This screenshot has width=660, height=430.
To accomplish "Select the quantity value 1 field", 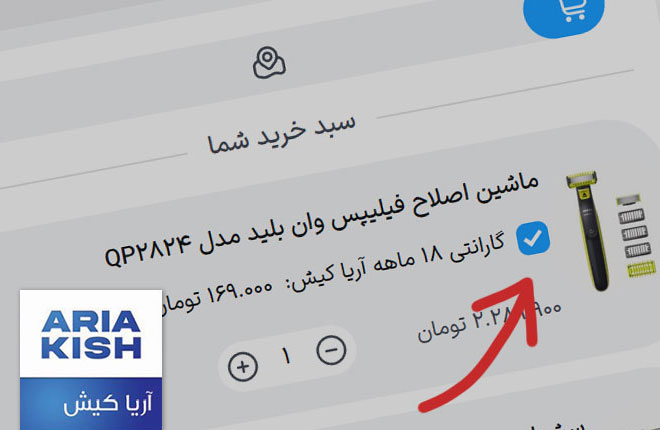I will click(287, 357).
